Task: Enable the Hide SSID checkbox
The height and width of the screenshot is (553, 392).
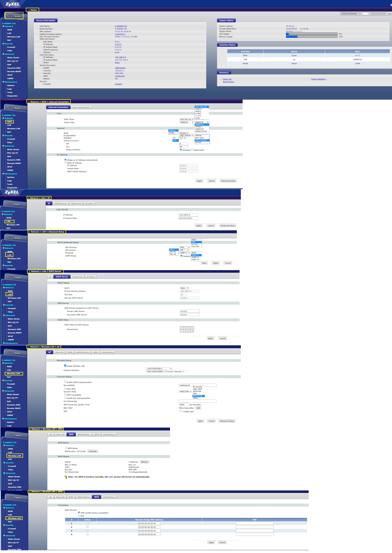Action: click(x=65, y=389)
